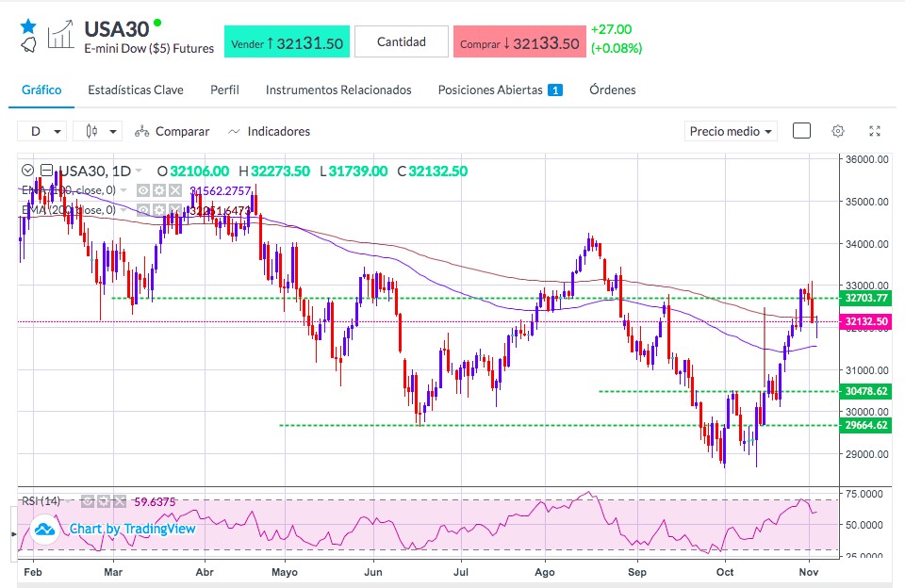Click the (+0.08%) percent change text

coord(617,48)
